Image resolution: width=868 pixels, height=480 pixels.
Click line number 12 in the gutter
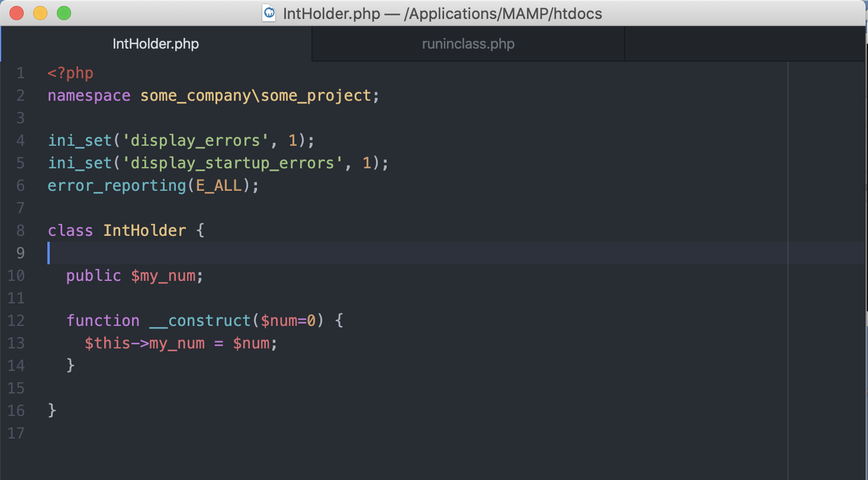(17, 321)
